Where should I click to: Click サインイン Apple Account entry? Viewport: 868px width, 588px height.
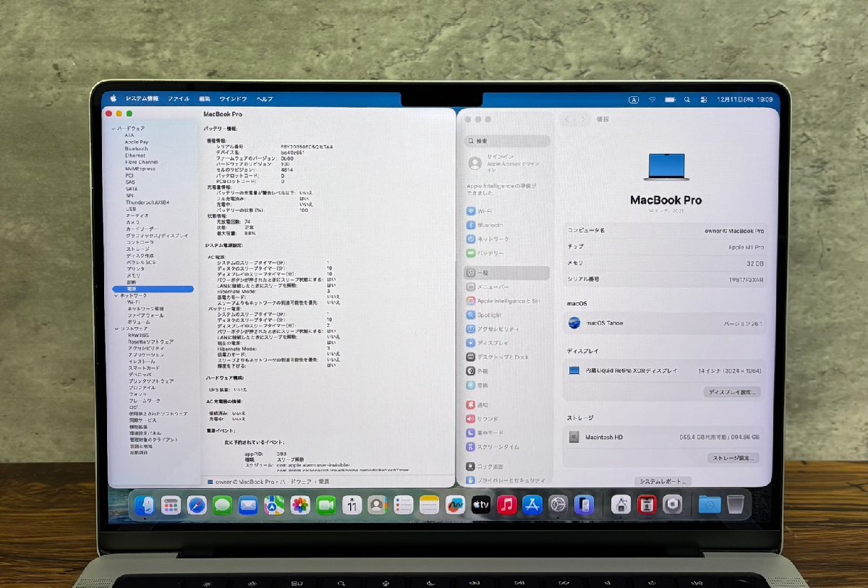[507, 163]
